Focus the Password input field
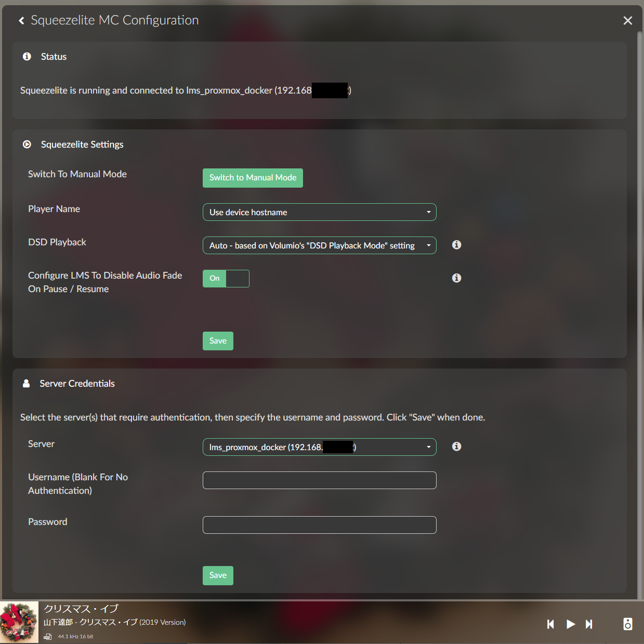This screenshot has width=644, height=644. click(320, 525)
